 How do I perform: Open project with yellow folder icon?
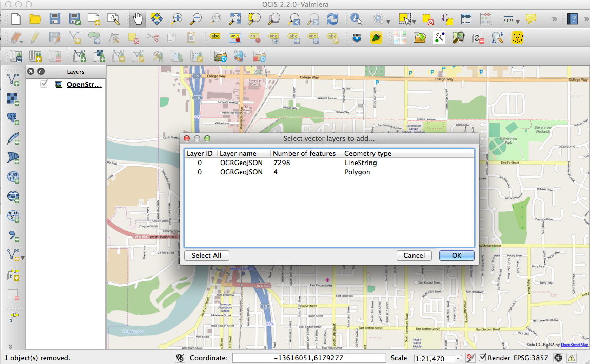(35, 19)
